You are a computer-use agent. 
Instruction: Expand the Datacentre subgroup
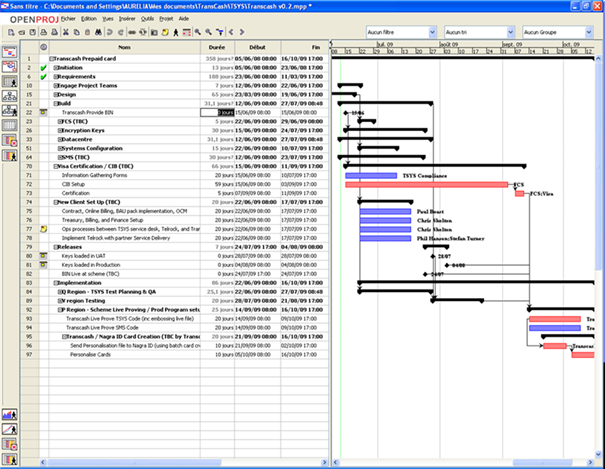(x=60, y=140)
